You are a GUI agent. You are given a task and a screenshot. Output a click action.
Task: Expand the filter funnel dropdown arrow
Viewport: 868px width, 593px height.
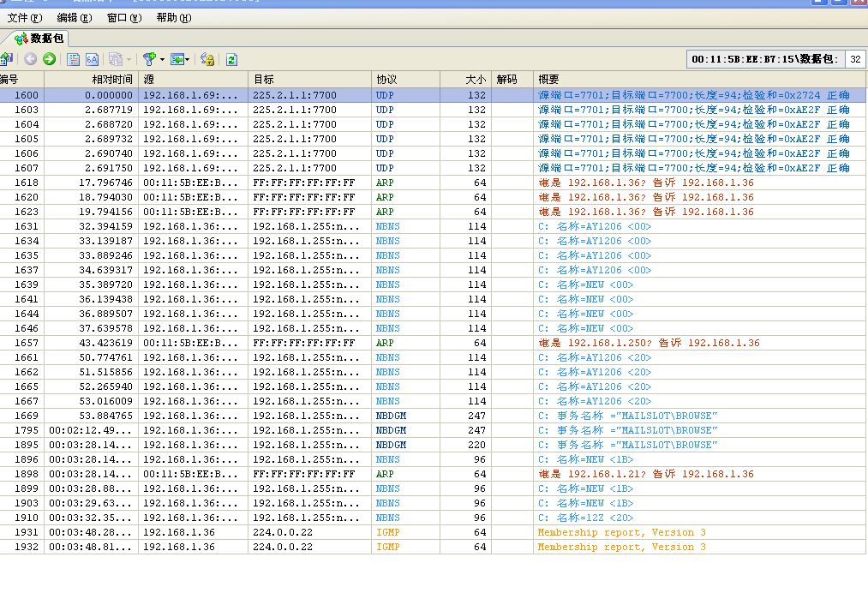click(x=162, y=59)
